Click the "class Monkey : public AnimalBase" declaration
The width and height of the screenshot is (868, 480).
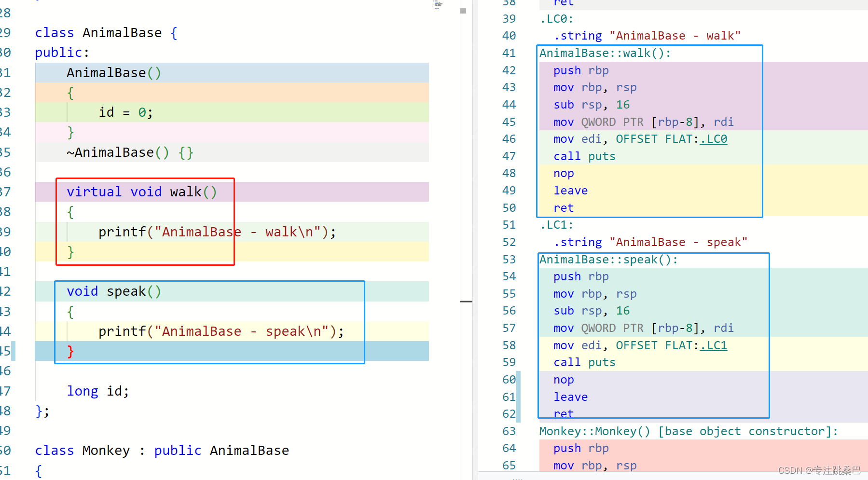coord(162,451)
